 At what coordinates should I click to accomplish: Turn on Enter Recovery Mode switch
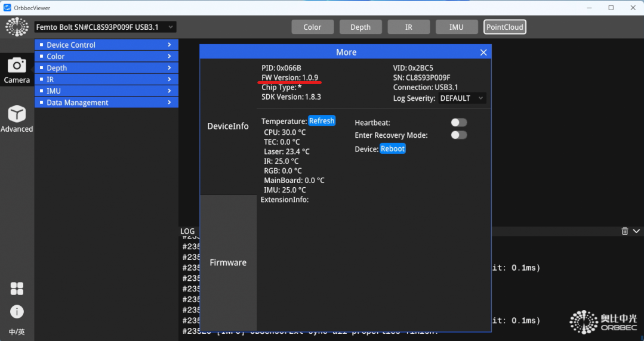click(458, 135)
